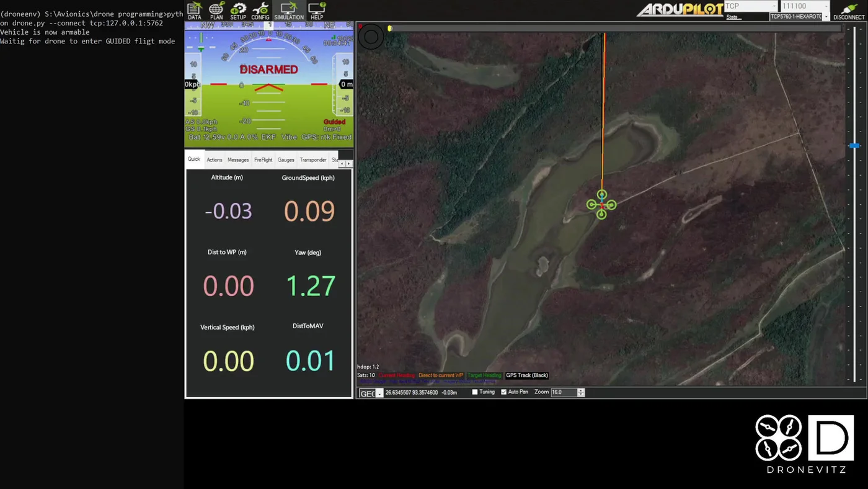Open the GEO coordinate system dropdown
This screenshot has height=489, width=868.
(371, 393)
